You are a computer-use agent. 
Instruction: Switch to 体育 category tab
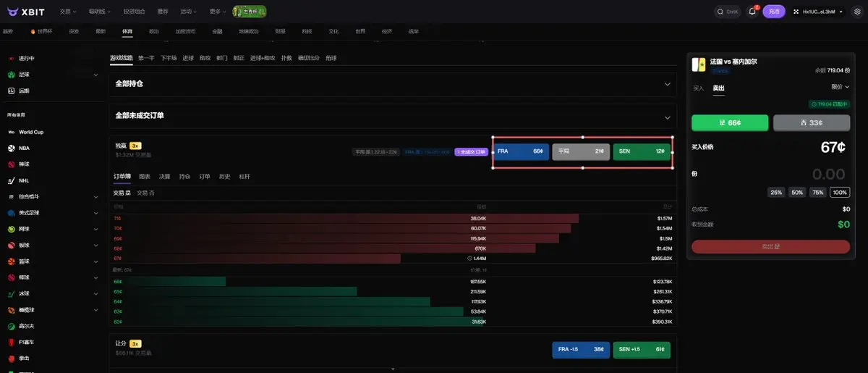127,31
